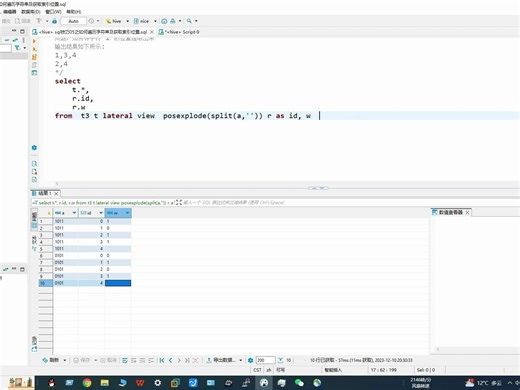Open the transaction log clock icon
The height and width of the screenshot is (390, 520).
point(91,21)
